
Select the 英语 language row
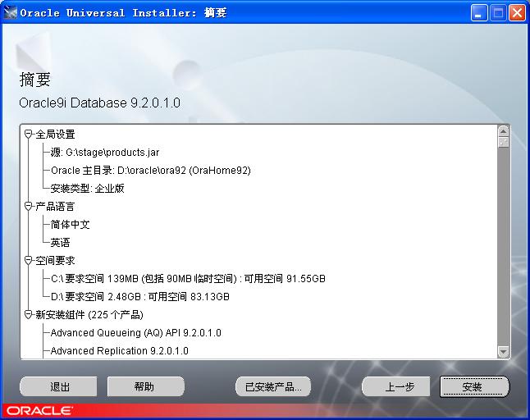pos(60,242)
